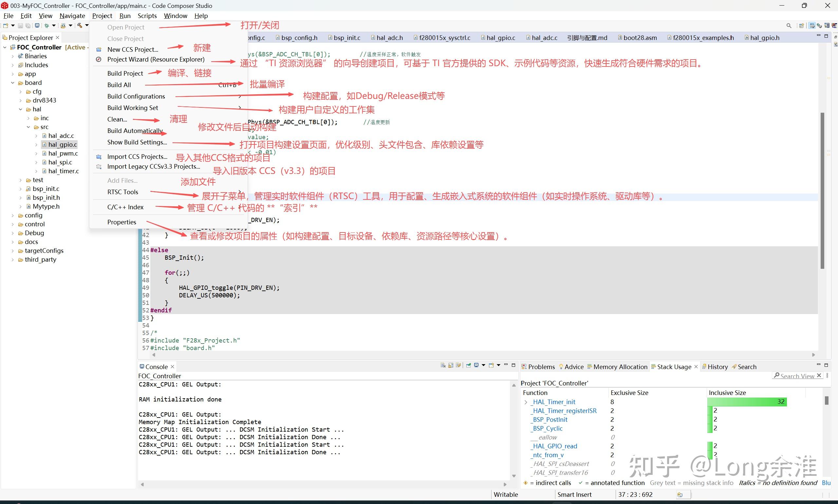838x504 pixels.
Task: Click the Console open new console icon
Action: [x=491, y=365]
